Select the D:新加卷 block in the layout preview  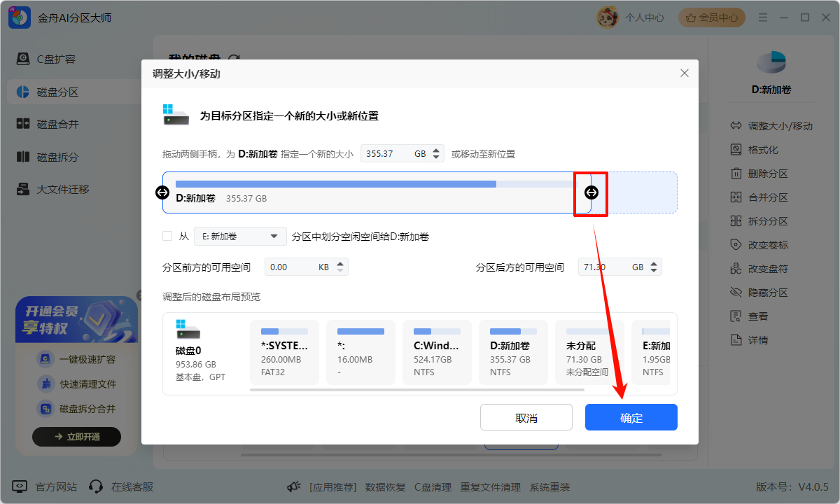(513, 352)
